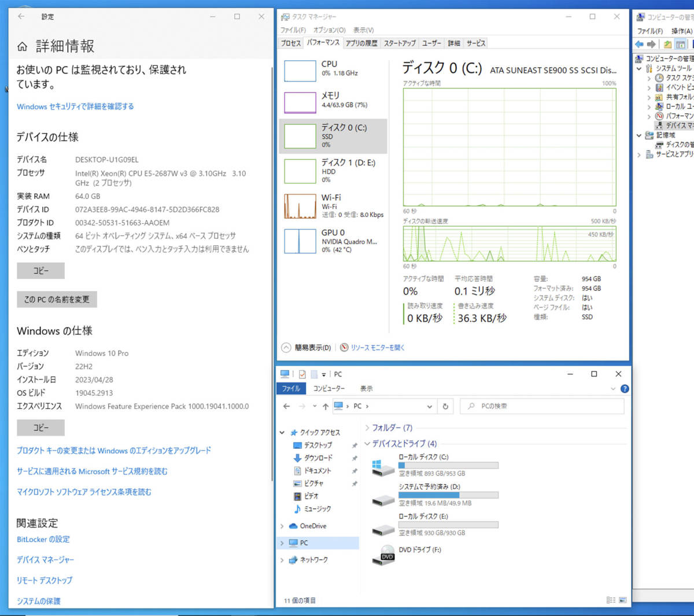Viewport: 694px width, 616px height.
Task: Select the CPU performance thumbnail graph
Action: coord(300,71)
